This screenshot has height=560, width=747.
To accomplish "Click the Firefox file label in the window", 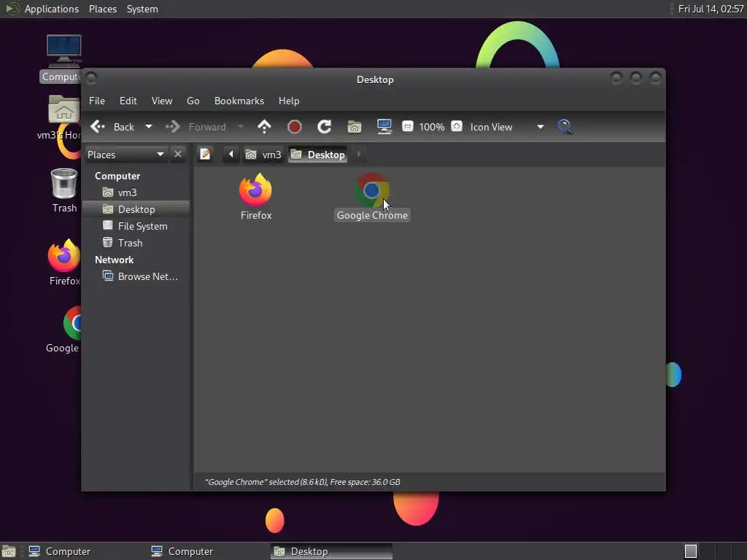I will point(256,215).
